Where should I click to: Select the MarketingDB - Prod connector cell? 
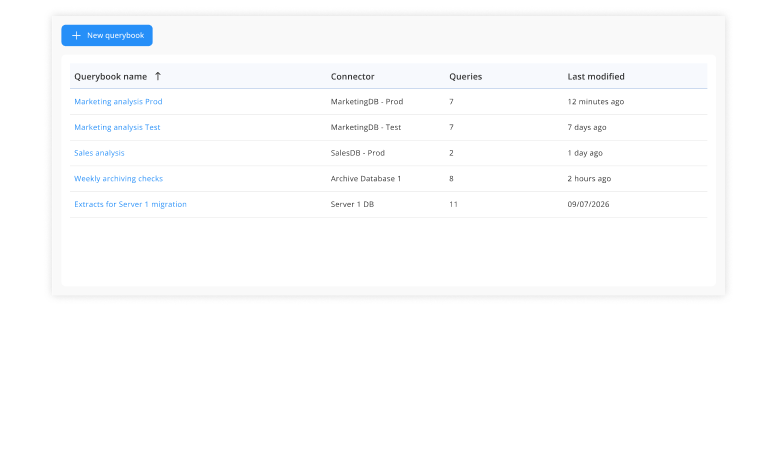pyautogui.click(x=367, y=101)
